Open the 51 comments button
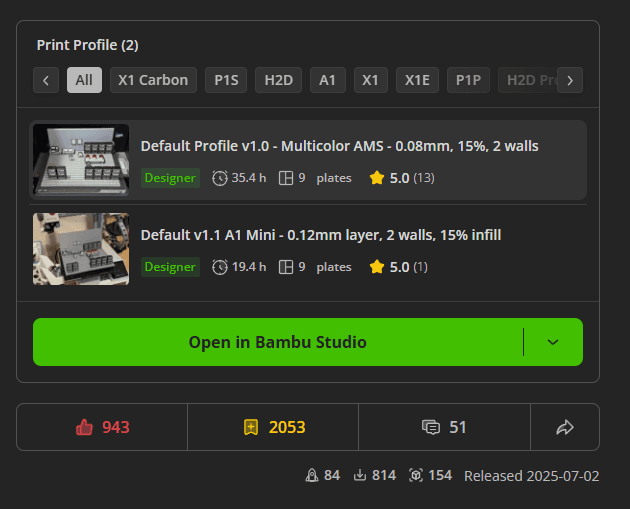Image resolution: width=630 pixels, height=509 pixels. pos(444,427)
